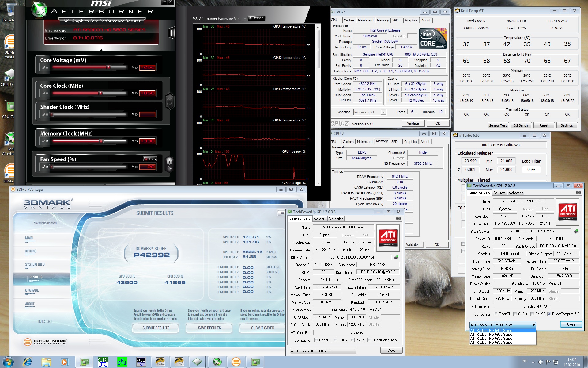Switch to MSI Afterburner in the taskbar
This screenshot has height=368, width=588.
(217, 362)
